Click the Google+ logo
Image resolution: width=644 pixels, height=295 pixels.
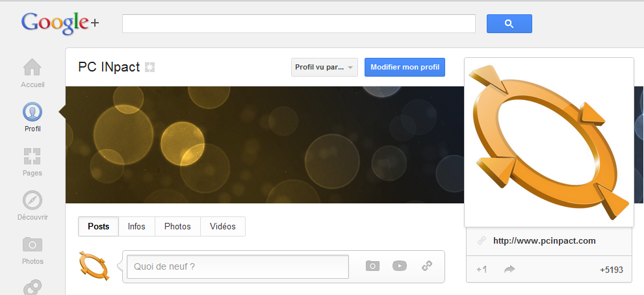[x=60, y=23]
